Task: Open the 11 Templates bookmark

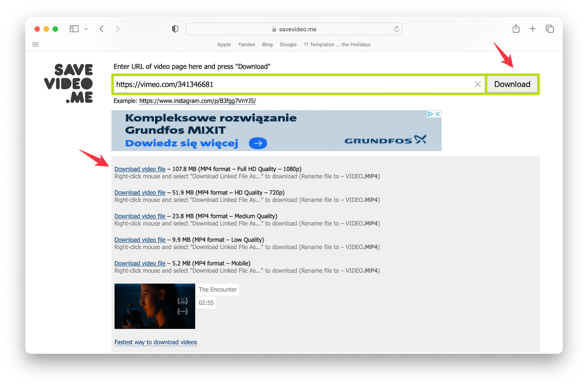Action: [x=337, y=44]
